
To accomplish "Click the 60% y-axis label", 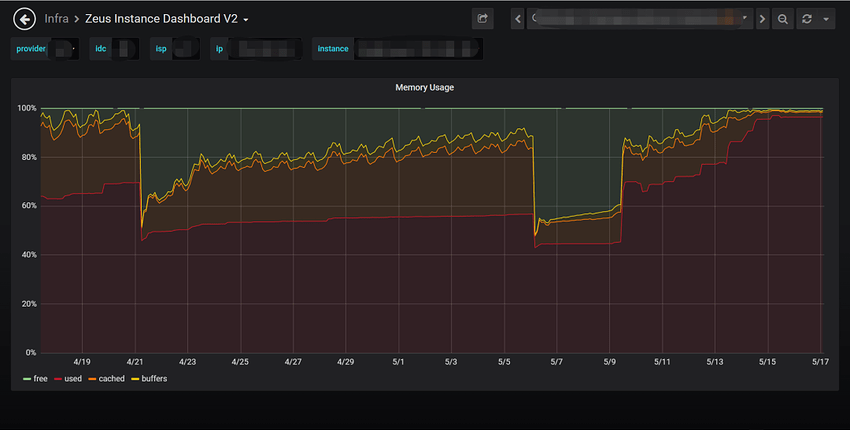I will [28, 206].
